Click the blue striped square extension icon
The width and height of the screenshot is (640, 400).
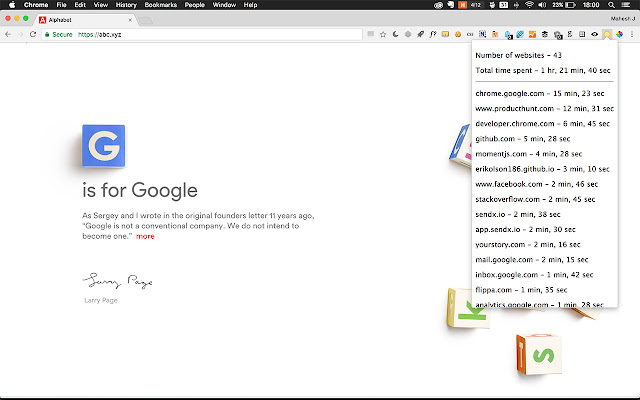point(520,34)
